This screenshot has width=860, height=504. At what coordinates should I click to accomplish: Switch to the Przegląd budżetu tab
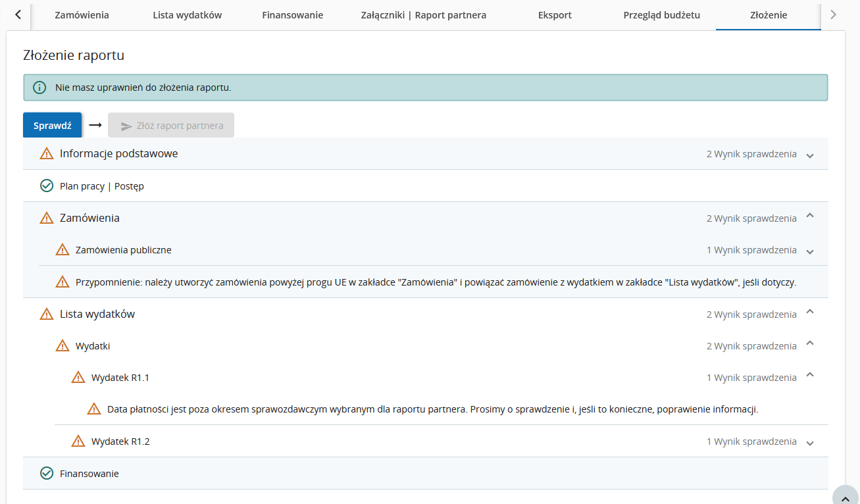click(x=661, y=15)
